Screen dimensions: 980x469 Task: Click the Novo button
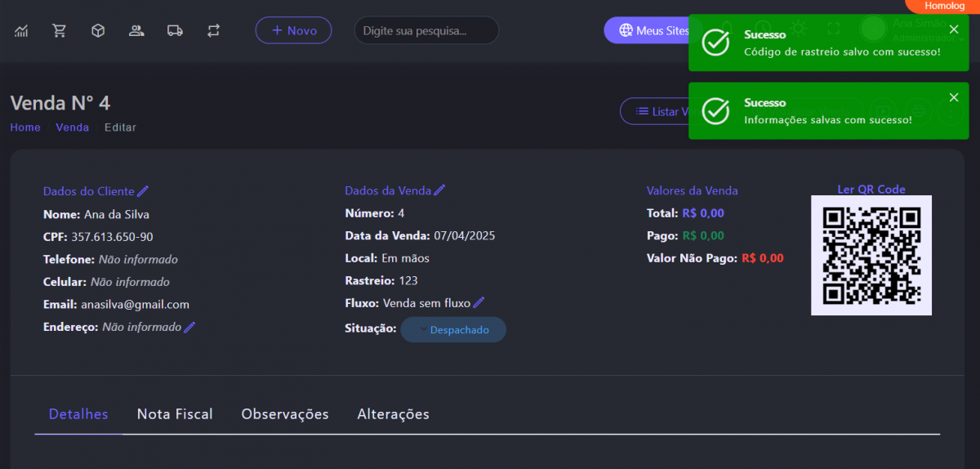tap(293, 30)
